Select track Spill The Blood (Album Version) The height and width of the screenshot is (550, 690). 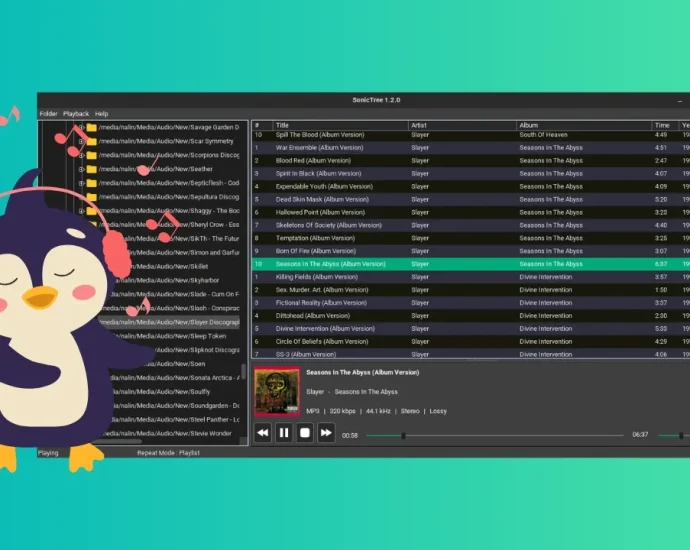coord(471,135)
